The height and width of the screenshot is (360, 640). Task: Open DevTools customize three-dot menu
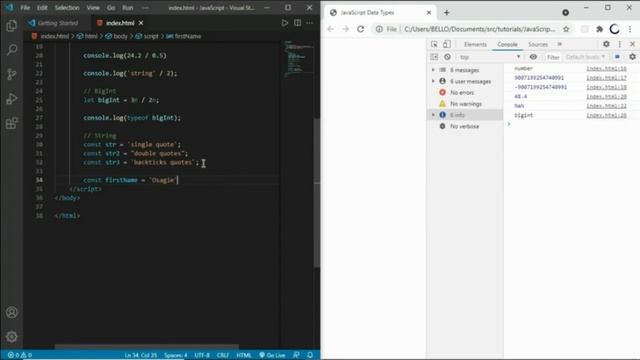click(620, 44)
